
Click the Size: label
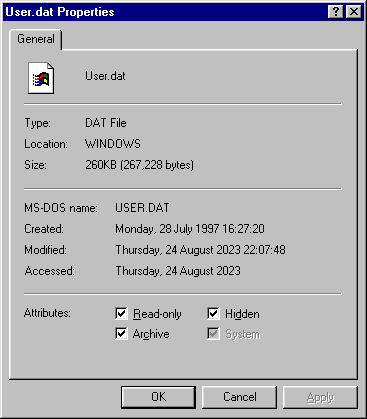pyautogui.click(x=35, y=165)
